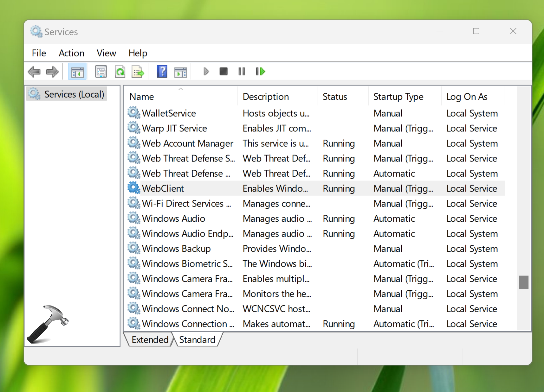Click the Export List toolbar icon
The image size is (544, 392).
tap(138, 72)
